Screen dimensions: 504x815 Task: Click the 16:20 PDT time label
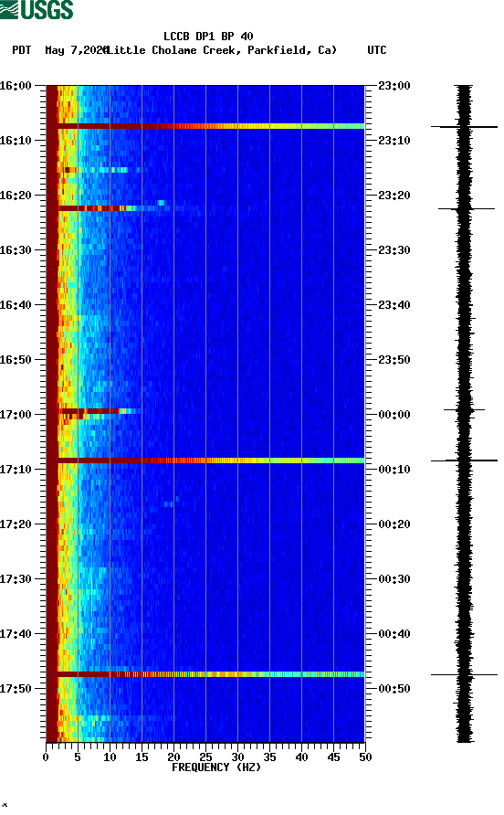tap(16, 195)
